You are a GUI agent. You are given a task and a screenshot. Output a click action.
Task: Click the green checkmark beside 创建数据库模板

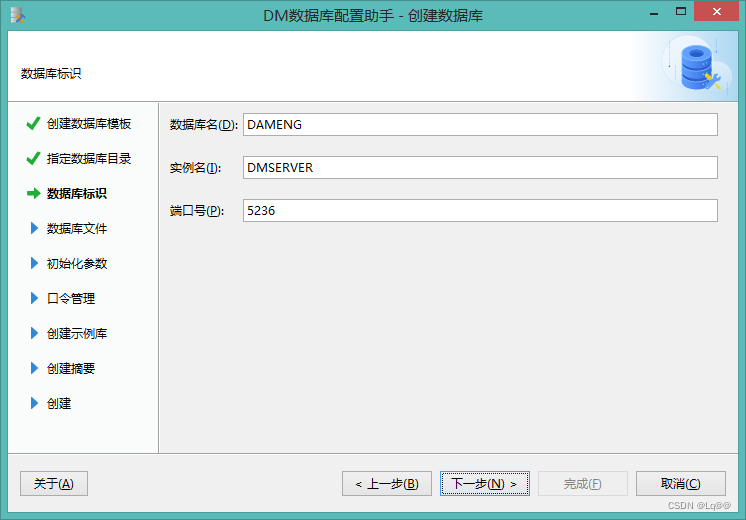[33, 124]
